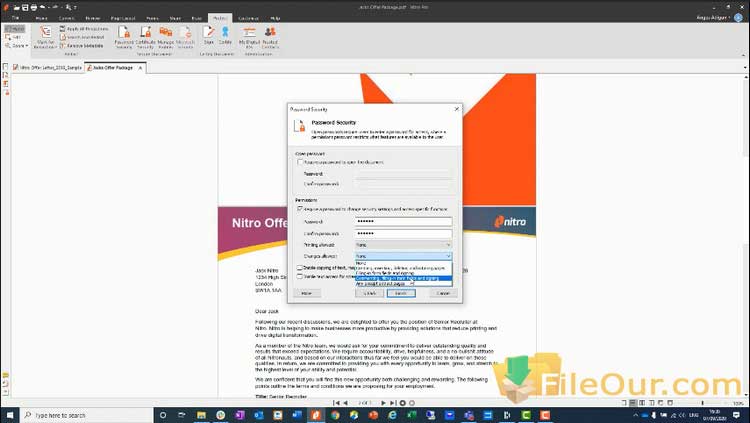The image size is (750, 423).
Task: Click Apply All Redactions in ribbon
Action: 84,29
